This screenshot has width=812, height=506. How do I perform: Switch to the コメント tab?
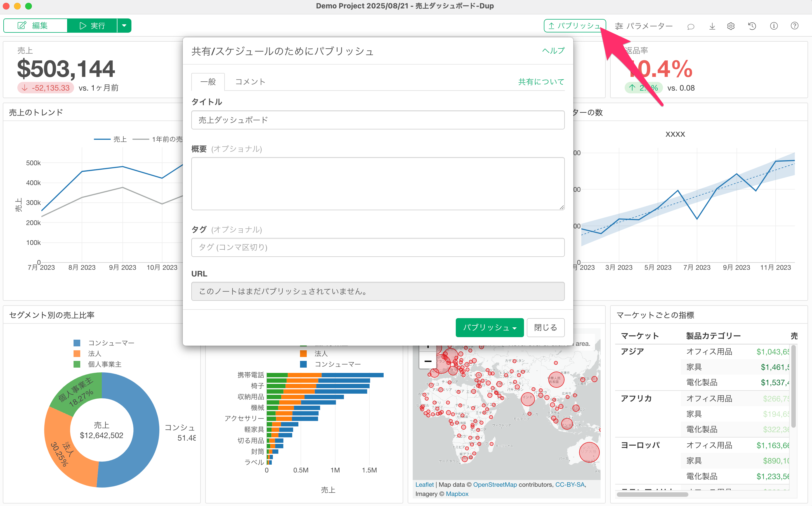[250, 82]
